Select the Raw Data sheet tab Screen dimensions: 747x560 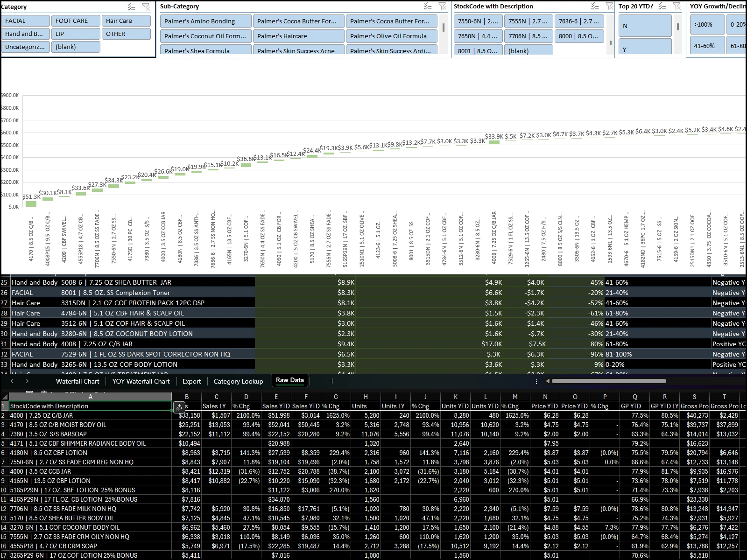(x=290, y=380)
